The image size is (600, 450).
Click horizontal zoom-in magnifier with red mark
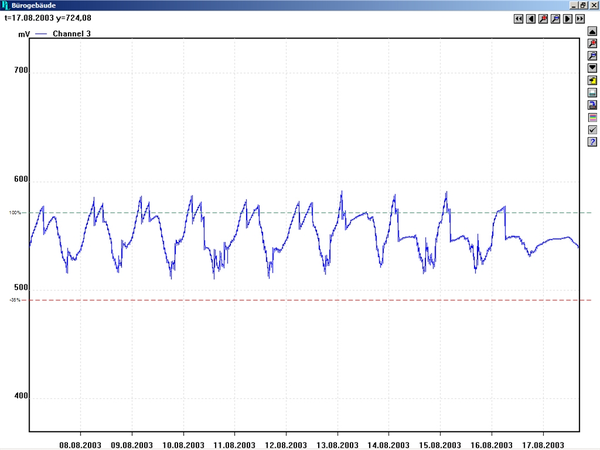pos(543,18)
